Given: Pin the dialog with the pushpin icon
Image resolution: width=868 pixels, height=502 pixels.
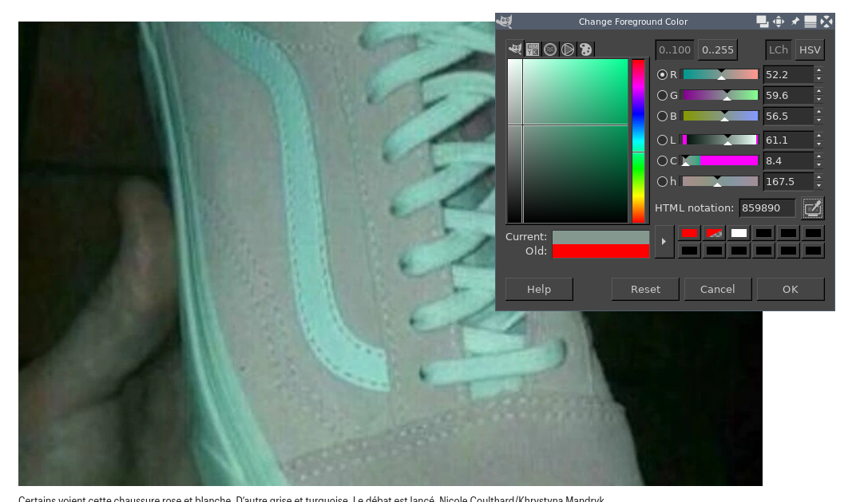Looking at the screenshot, I should tap(795, 22).
